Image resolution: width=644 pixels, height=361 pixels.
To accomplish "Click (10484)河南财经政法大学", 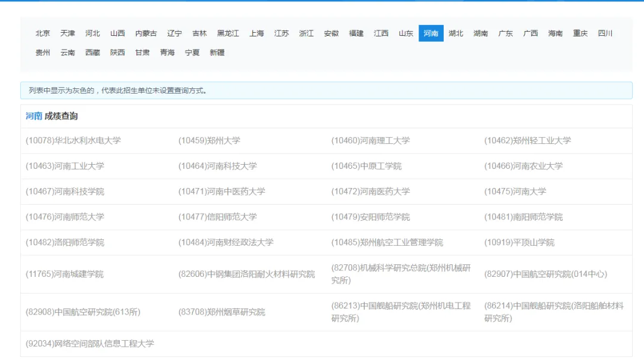I will tap(226, 243).
